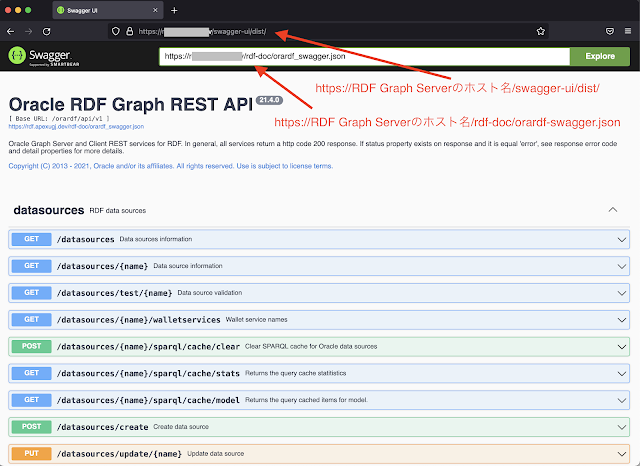
Task: Open a new browser tab with plus
Action: click(x=174, y=11)
